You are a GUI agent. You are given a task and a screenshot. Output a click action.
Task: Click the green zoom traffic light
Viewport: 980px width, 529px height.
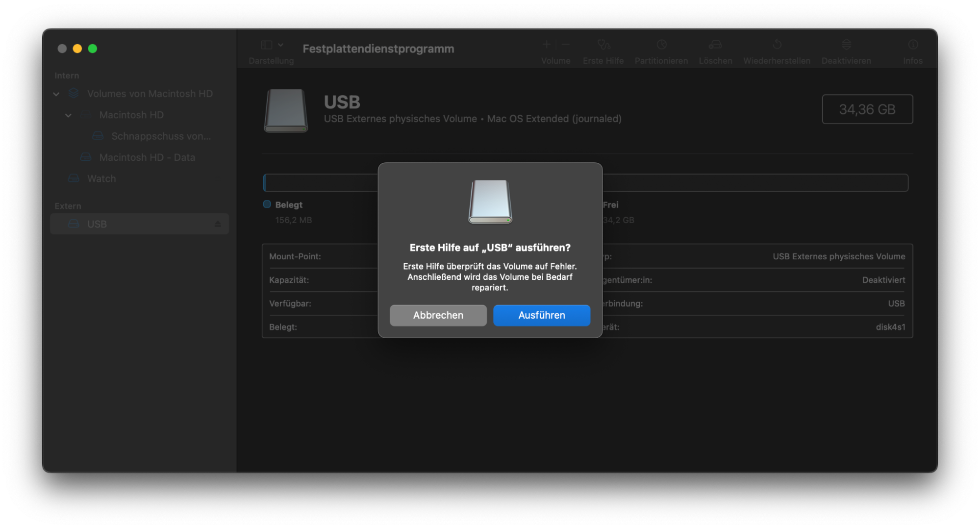(92, 49)
